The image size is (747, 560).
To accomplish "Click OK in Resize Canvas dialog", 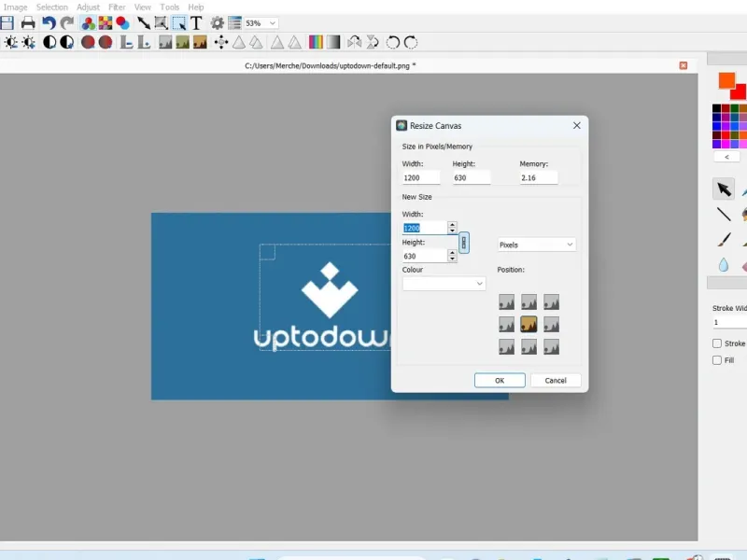I will [x=500, y=381].
